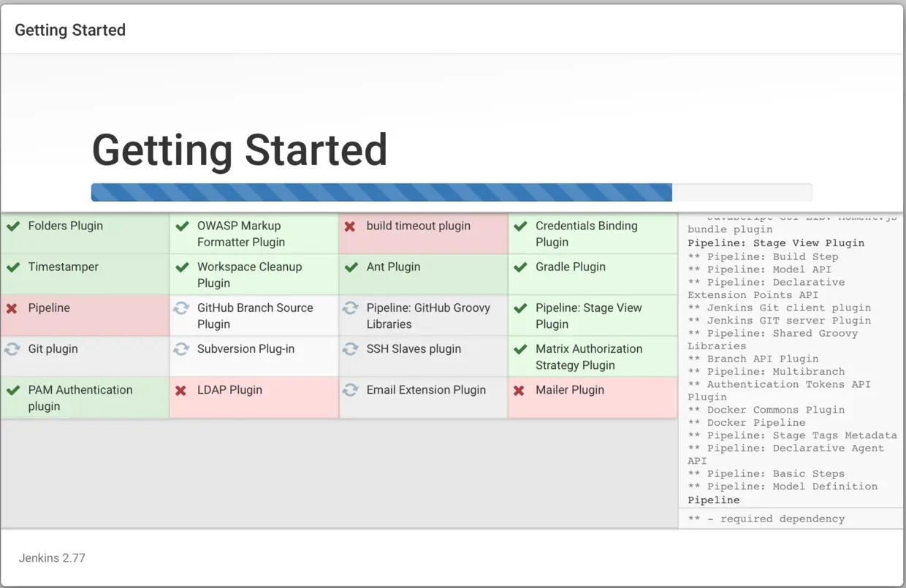Click Jenkins 2.77 version text
The height and width of the screenshot is (588, 906).
coord(52,558)
